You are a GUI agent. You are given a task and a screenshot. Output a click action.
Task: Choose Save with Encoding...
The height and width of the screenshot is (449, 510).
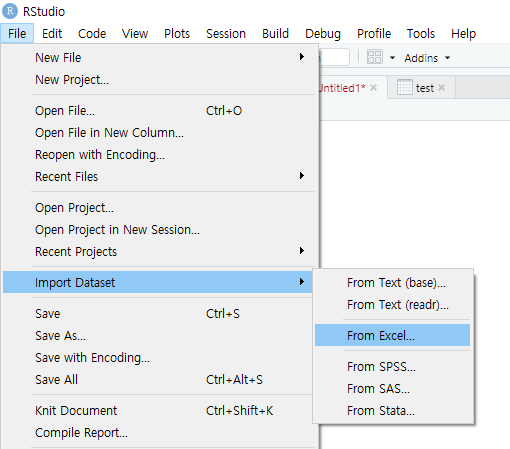click(x=158, y=357)
